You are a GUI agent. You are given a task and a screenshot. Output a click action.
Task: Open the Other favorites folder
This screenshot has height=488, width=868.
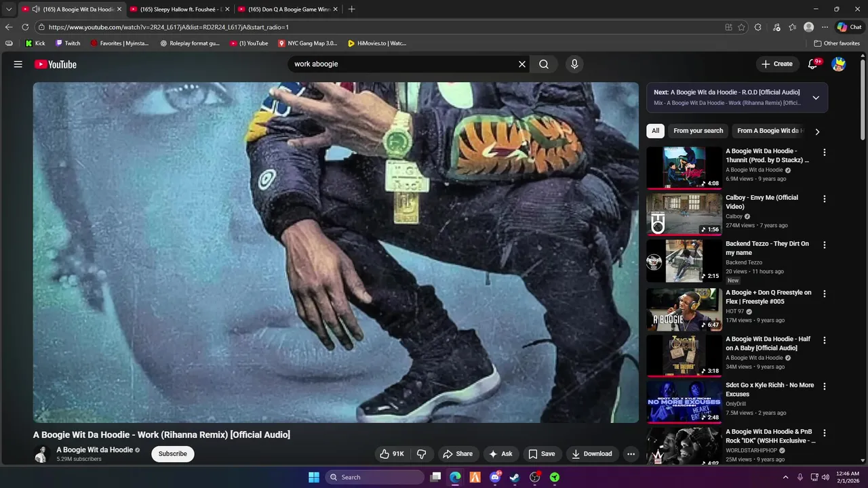click(x=837, y=43)
